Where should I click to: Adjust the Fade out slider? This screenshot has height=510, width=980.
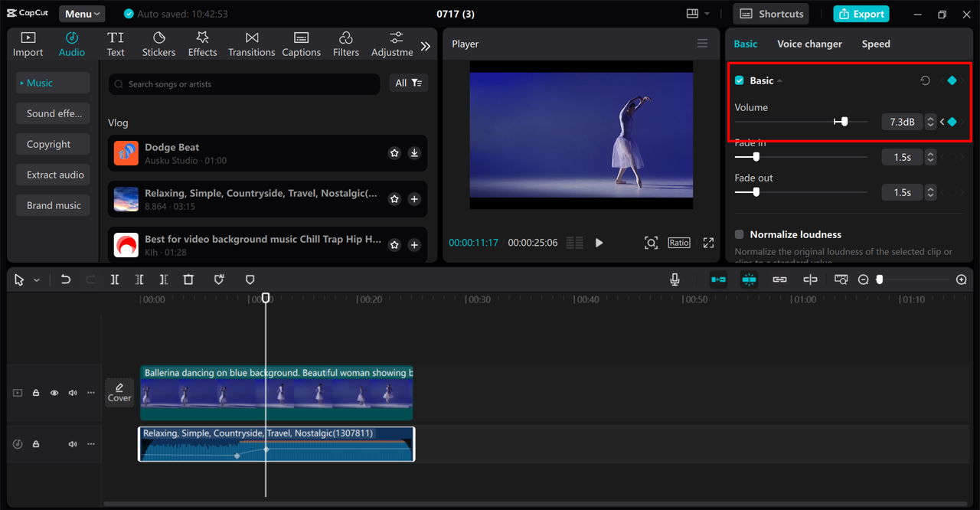[756, 192]
